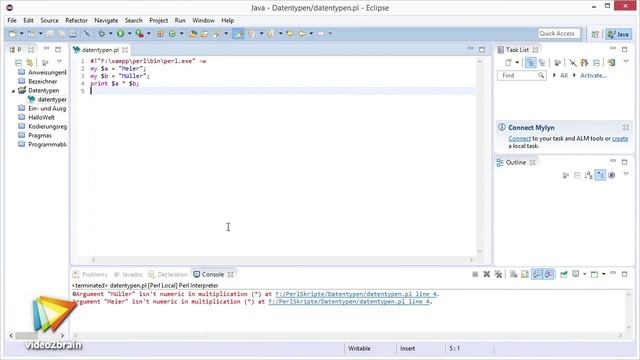Open the Refactor menu
This screenshot has height=360, width=640.
point(76,20)
